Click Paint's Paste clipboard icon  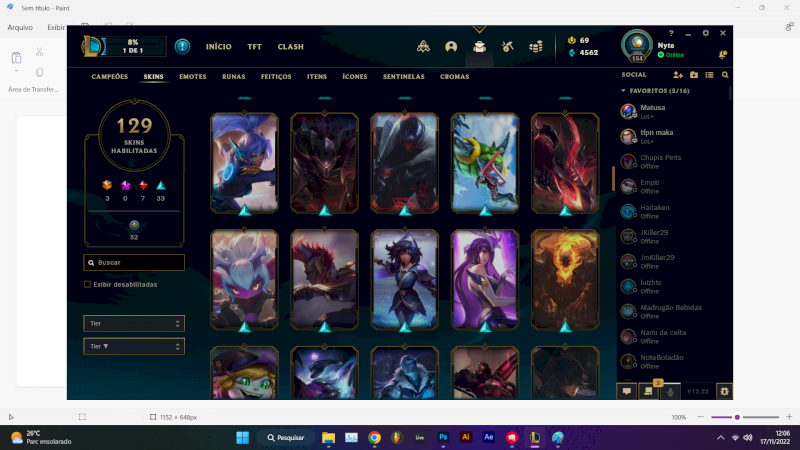pos(16,57)
